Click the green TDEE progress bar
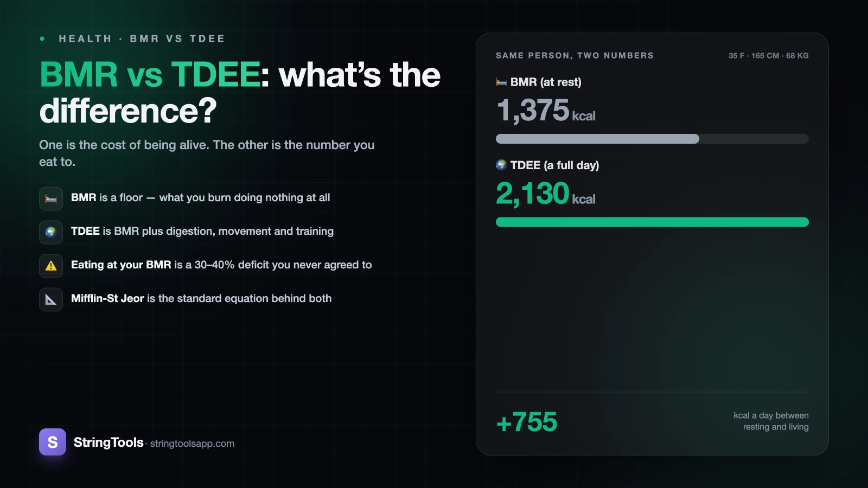868x488 pixels. [652, 222]
